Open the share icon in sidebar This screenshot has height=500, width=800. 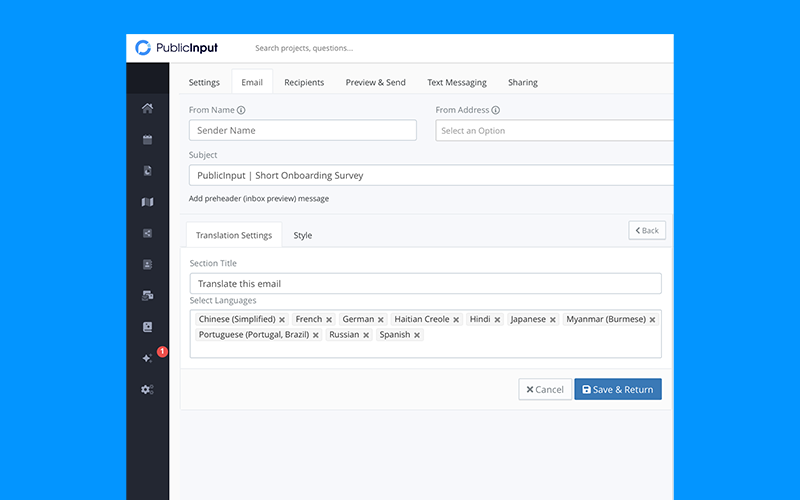(147, 233)
